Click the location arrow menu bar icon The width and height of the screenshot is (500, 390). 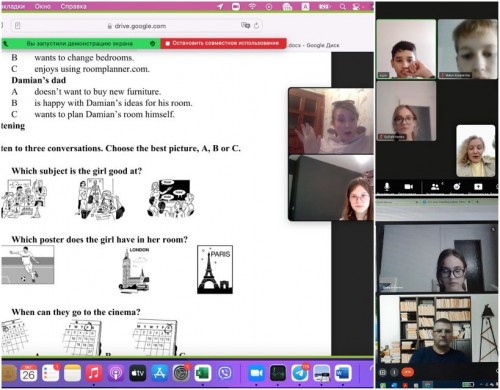tap(220, 6)
